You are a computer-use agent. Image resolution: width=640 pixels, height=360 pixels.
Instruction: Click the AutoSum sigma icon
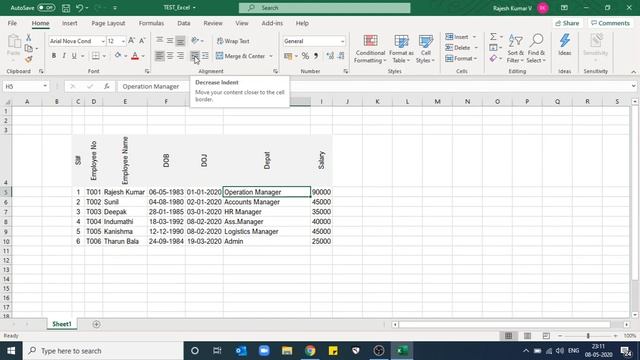(493, 37)
